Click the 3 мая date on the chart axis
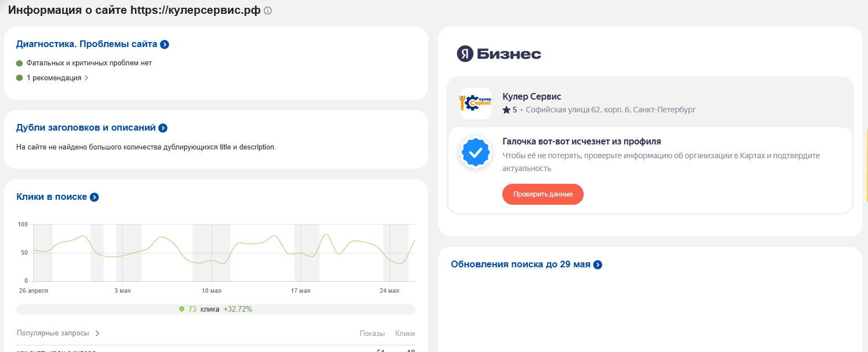Screen dimensions: 868x352 (122, 291)
